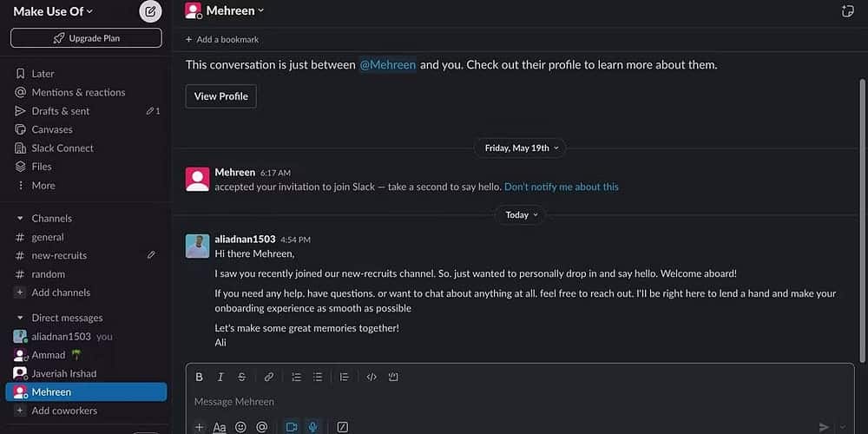Open Mentions & reactions in sidebar

click(x=78, y=92)
